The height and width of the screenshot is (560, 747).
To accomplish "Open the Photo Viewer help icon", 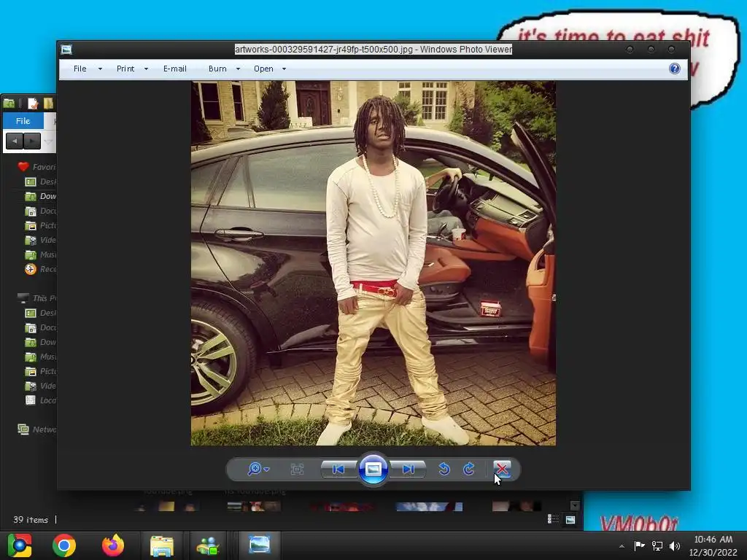I will coord(675,69).
